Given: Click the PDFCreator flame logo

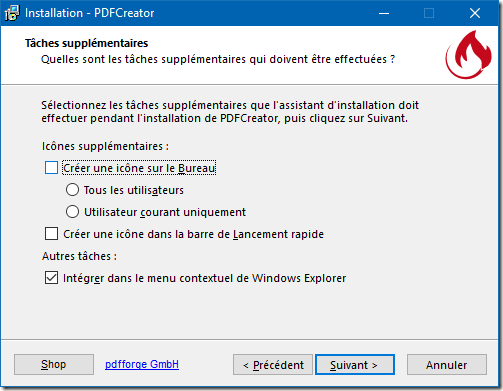Looking at the screenshot, I should [x=468, y=55].
